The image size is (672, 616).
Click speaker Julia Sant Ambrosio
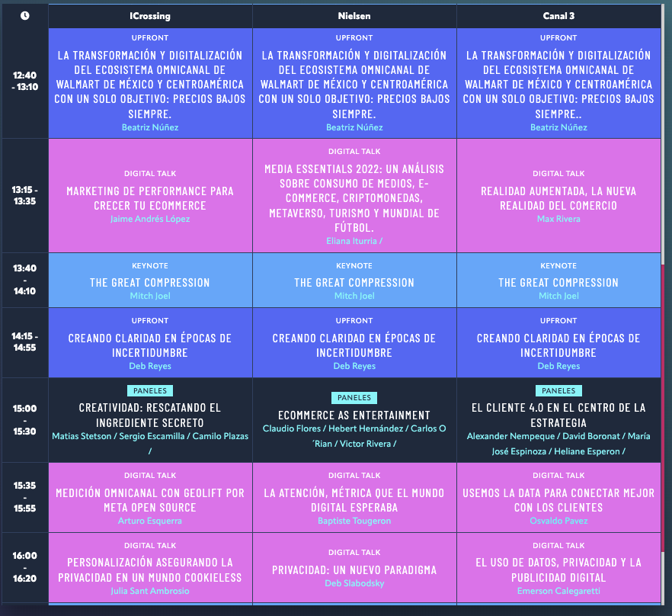click(150, 591)
